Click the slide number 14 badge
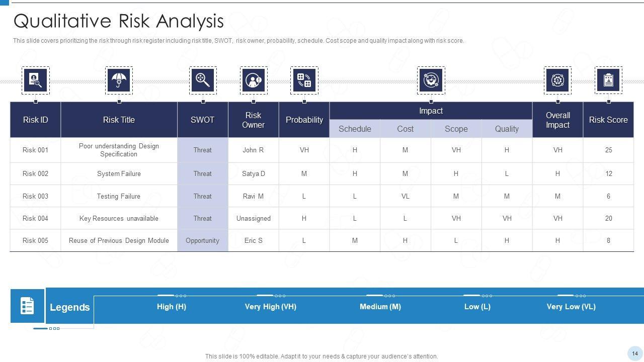Image resolution: width=644 pixels, height=362 pixels. [x=635, y=353]
